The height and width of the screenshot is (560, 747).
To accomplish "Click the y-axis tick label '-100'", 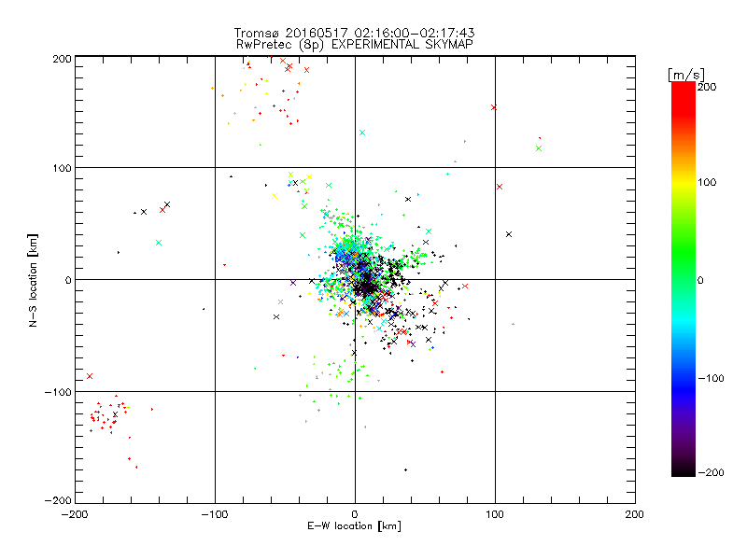I will 58,392.
